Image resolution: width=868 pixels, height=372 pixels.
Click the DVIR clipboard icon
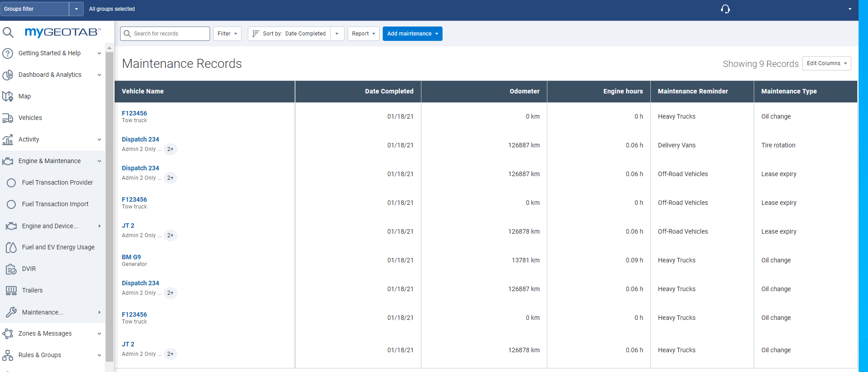tap(11, 269)
